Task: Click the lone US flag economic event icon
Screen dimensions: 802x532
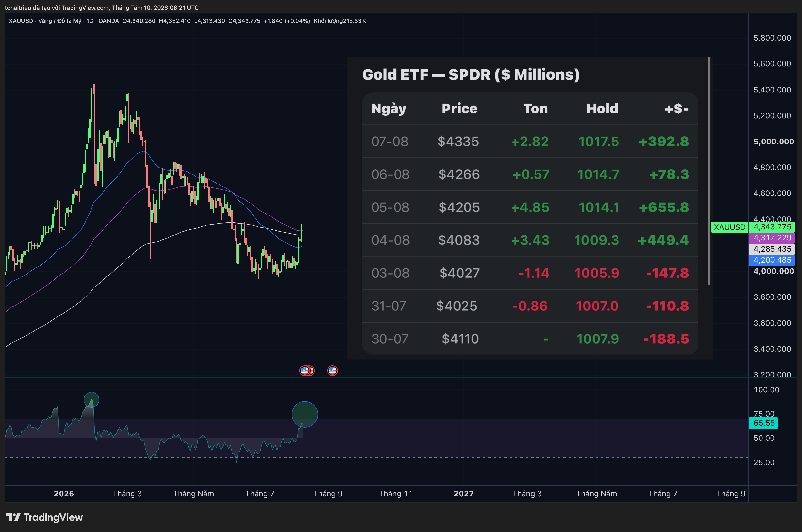Action: [332, 370]
